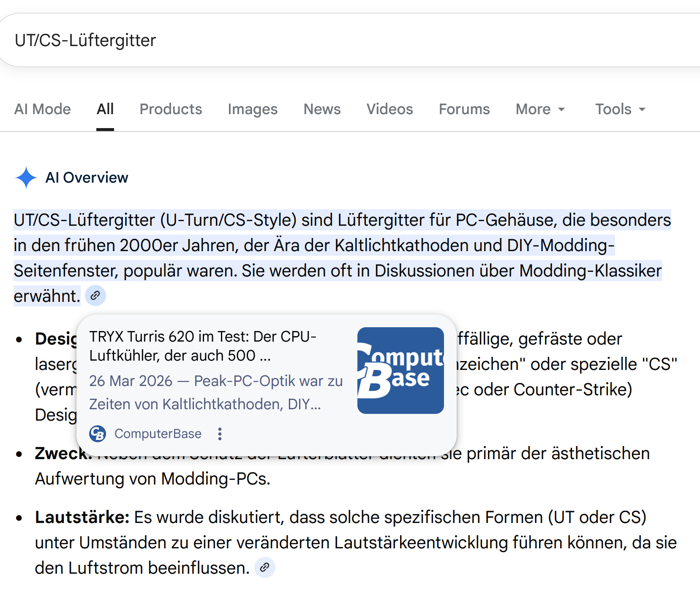Click the small ComputerBase favicon in the source card
Image resolution: width=700 pixels, height=594 pixels.
(x=98, y=434)
